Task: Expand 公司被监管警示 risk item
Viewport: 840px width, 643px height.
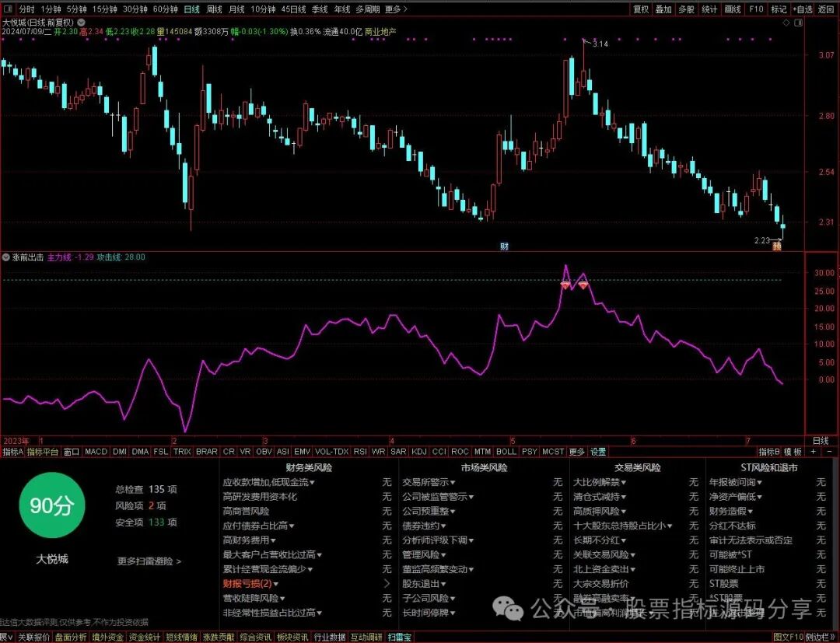Action: [438, 497]
